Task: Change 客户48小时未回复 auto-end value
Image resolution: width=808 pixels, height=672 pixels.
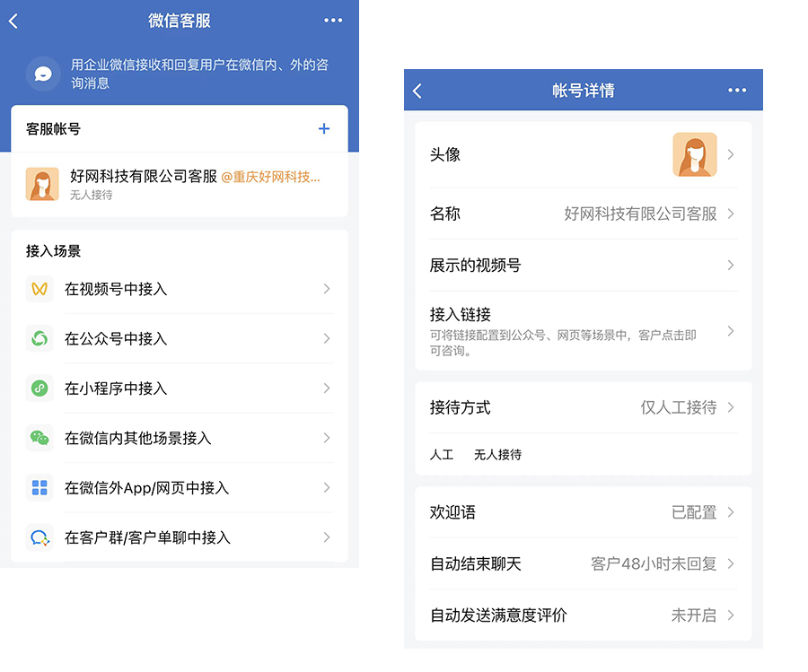Action: (x=654, y=563)
